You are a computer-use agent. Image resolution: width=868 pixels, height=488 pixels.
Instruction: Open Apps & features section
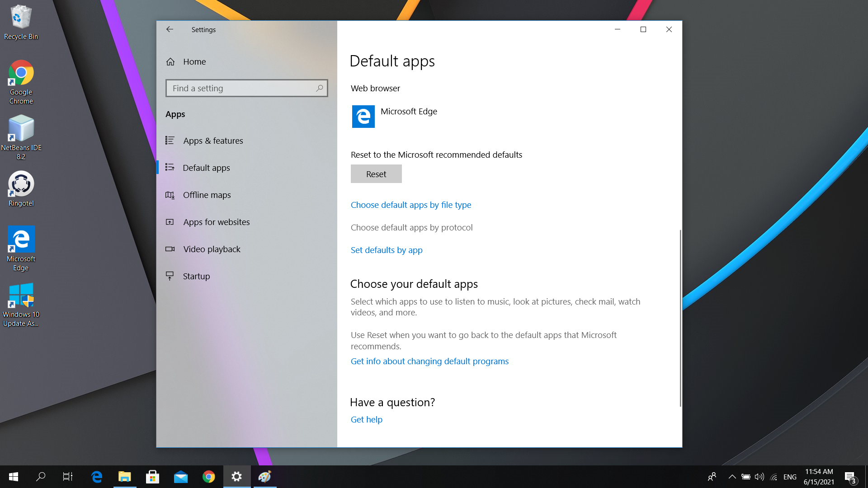(x=246, y=141)
